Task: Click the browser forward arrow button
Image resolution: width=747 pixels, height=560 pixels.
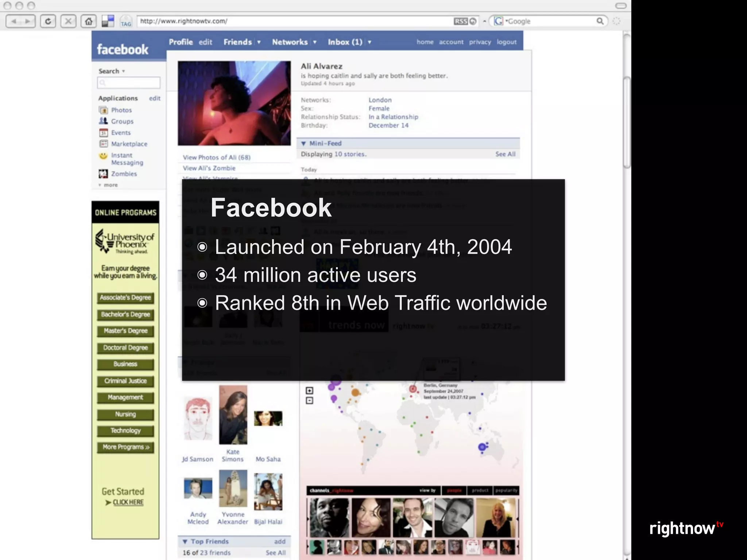Action: [28, 21]
